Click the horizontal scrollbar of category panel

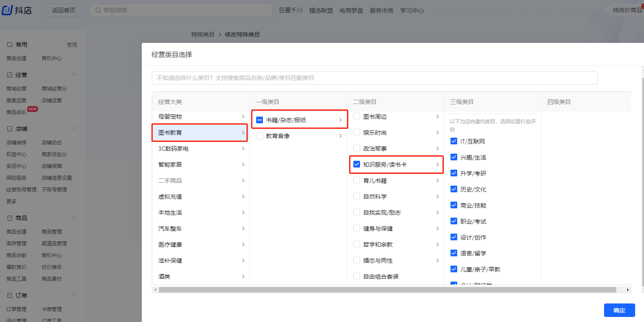(387, 290)
